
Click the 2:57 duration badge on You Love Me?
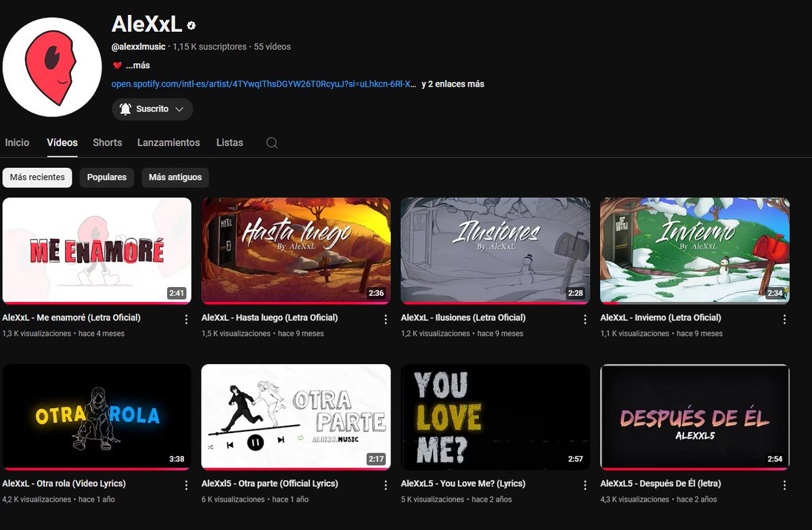(x=576, y=459)
